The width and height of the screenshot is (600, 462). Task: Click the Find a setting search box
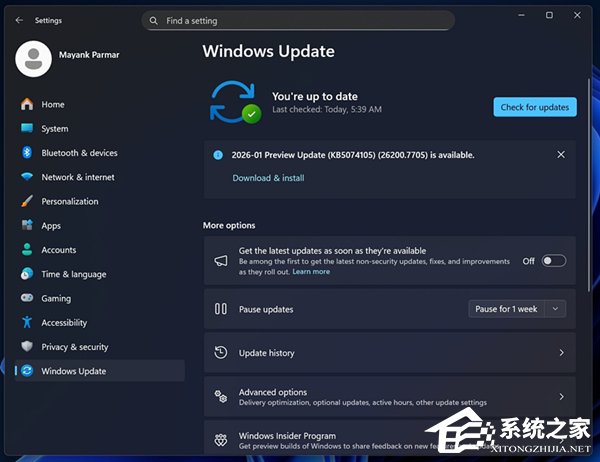tap(298, 21)
